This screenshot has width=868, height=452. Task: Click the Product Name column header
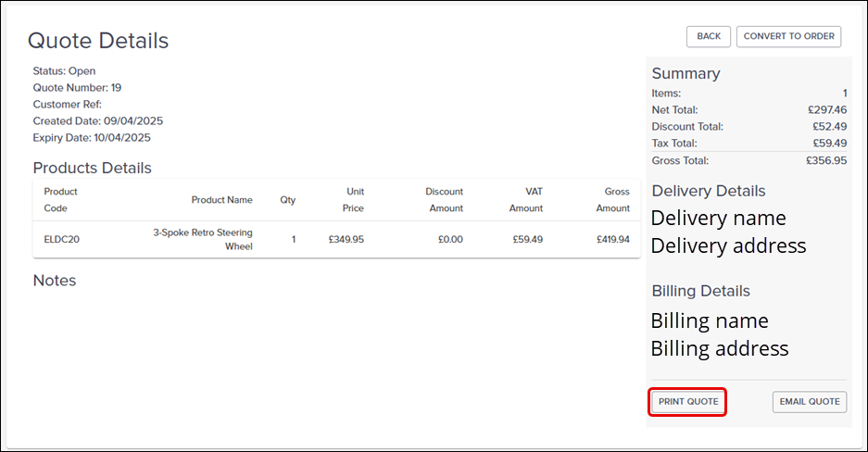(x=221, y=200)
